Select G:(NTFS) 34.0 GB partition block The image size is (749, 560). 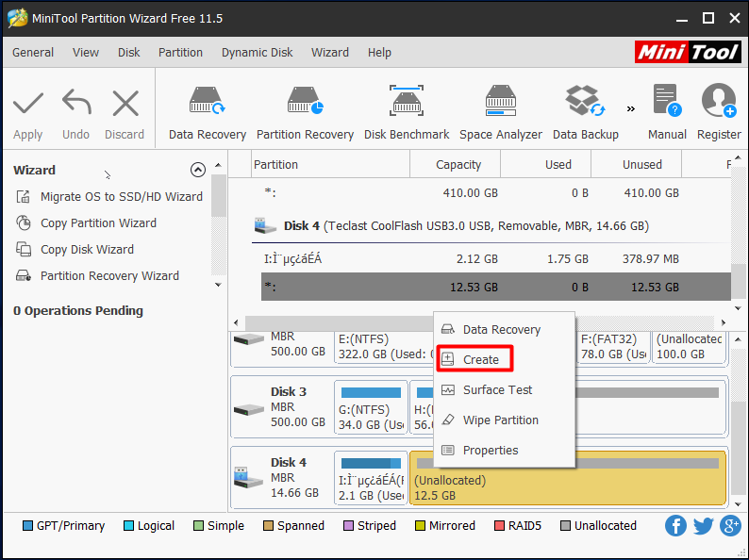371,407
